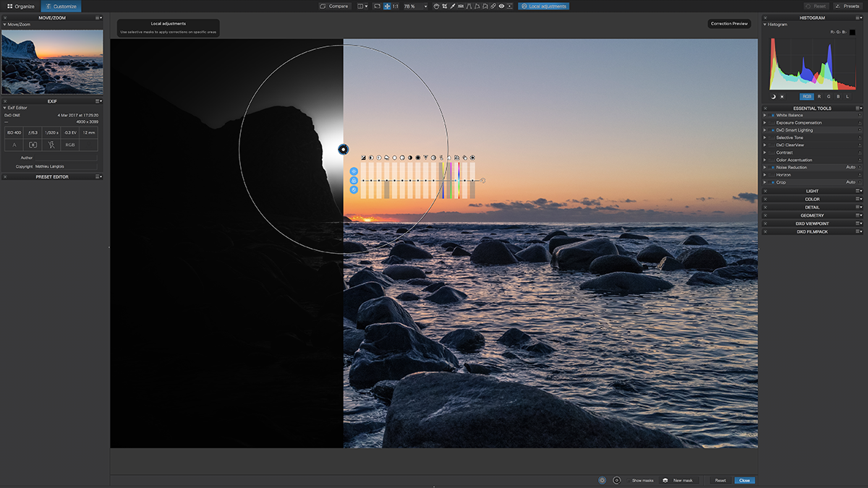This screenshot has height=488, width=868.
Task: Reset equalizer with circular arrow icon
Action: coord(483,181)
